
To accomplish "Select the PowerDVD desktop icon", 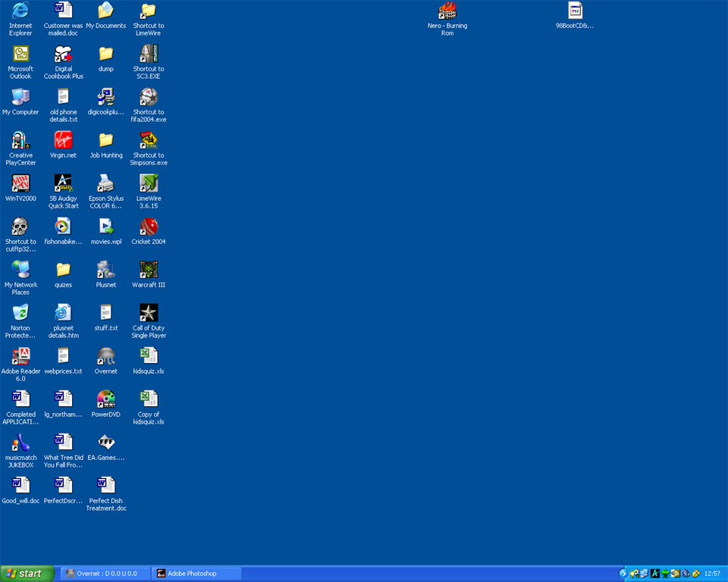I will pyautogui.click(x=106, y=399).
